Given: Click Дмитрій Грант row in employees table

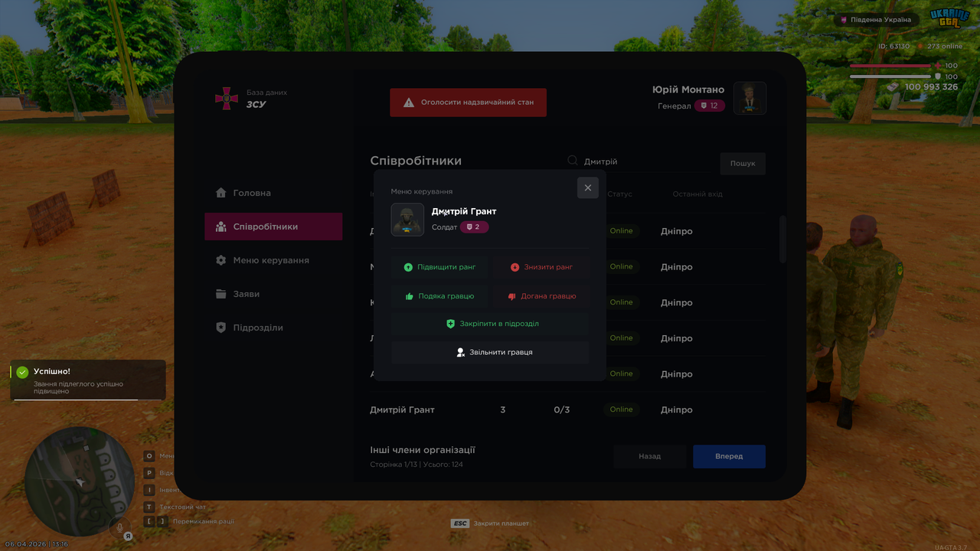Looking at the screenshot, I should coord(567,409).
